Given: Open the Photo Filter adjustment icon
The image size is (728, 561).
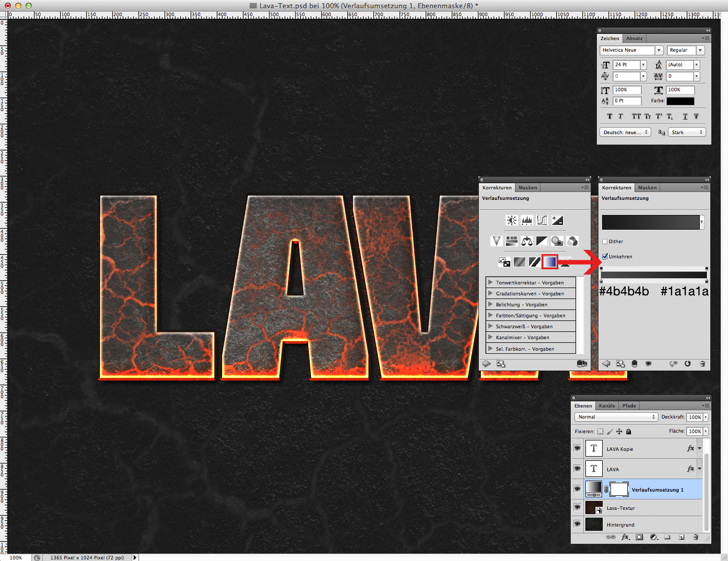Looking at the screenshot, I should click(x=557, y=241).
